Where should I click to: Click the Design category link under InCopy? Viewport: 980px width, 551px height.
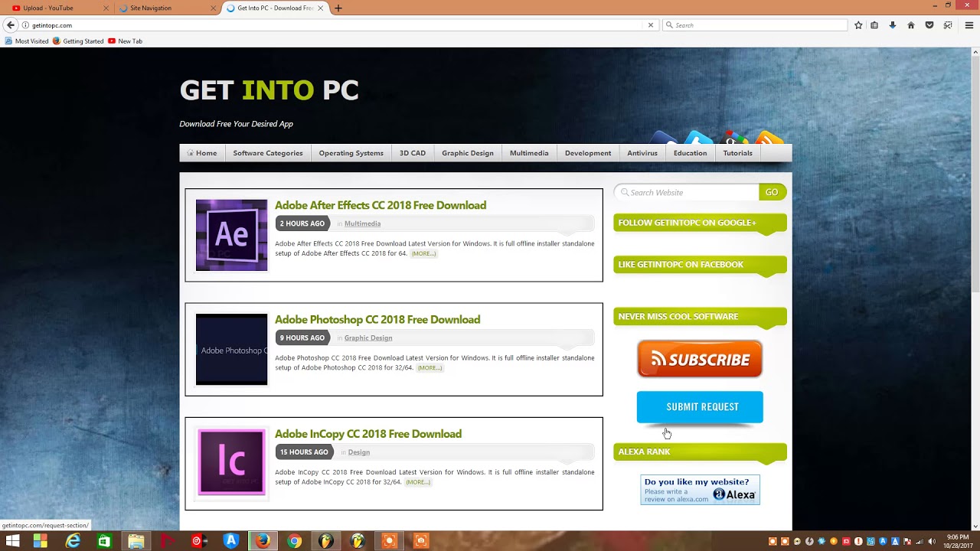click(359, 452)
